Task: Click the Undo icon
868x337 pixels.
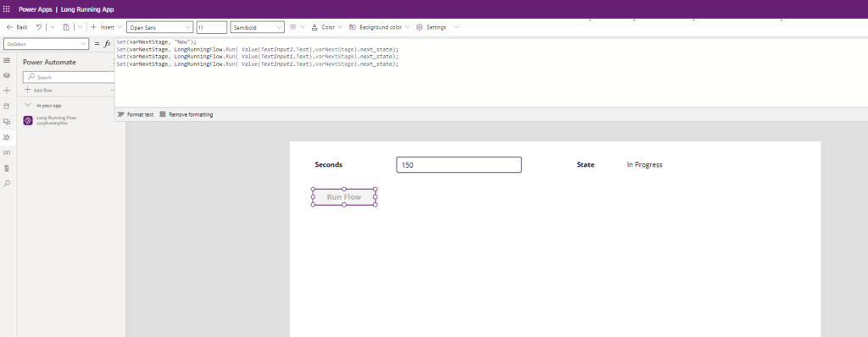Action: pyautogui.click(x=39, y=27)
